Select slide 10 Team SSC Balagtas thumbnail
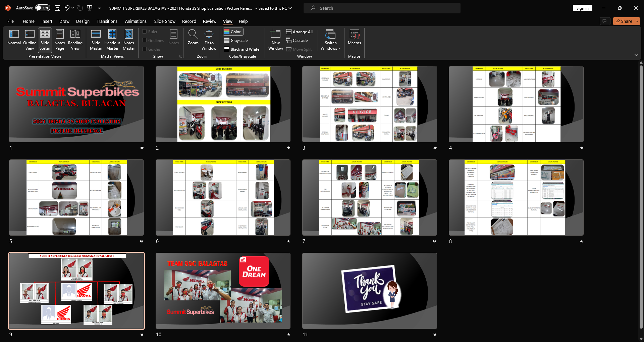Screen dimensions: 644x342 point(223,291)
